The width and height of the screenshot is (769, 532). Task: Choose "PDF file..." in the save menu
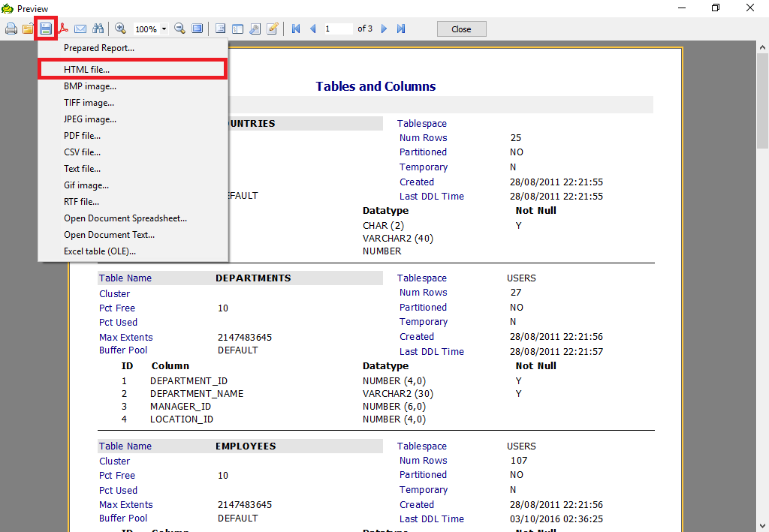click(82, 136)
